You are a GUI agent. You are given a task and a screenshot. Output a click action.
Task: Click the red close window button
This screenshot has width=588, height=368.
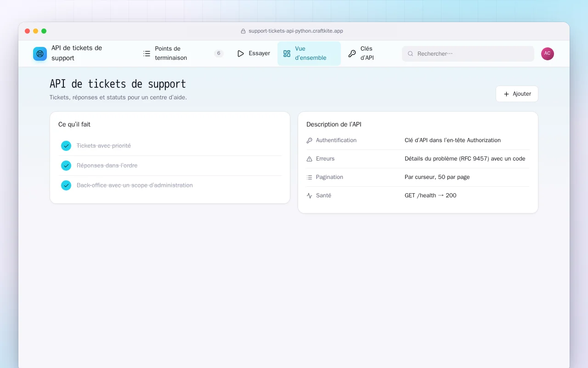pos(27,31)
